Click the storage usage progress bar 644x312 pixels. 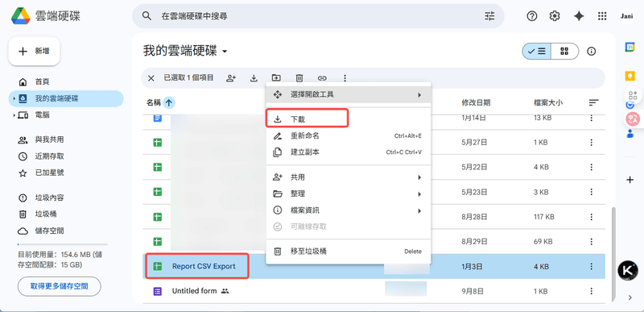tap(63, 244)
